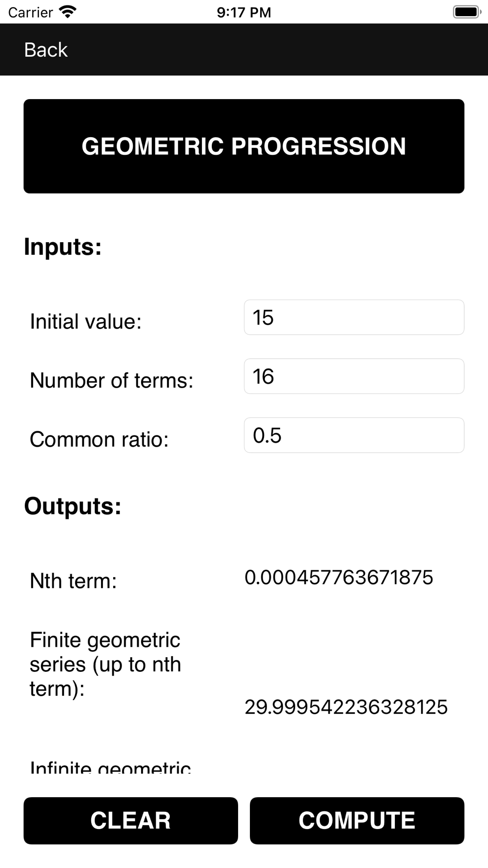The image size is (488, 868).
Task: Tap the Wi-Fi status icon
Action: click(67, 12)
